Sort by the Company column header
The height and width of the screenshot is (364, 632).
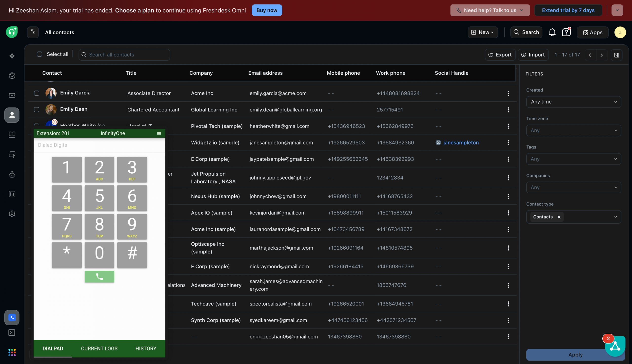coord(201,73)
